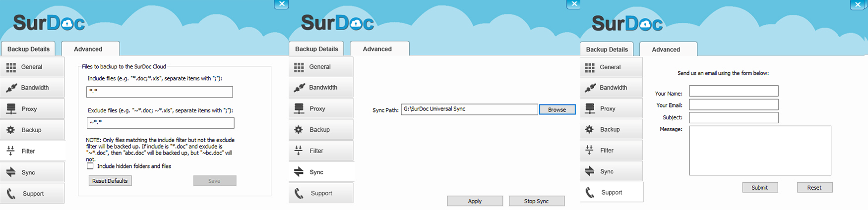The width and height of the screenshot is (868, 210).
Task: Click the Proxy server icon in the left window
Action: click(x=11, y=109)
